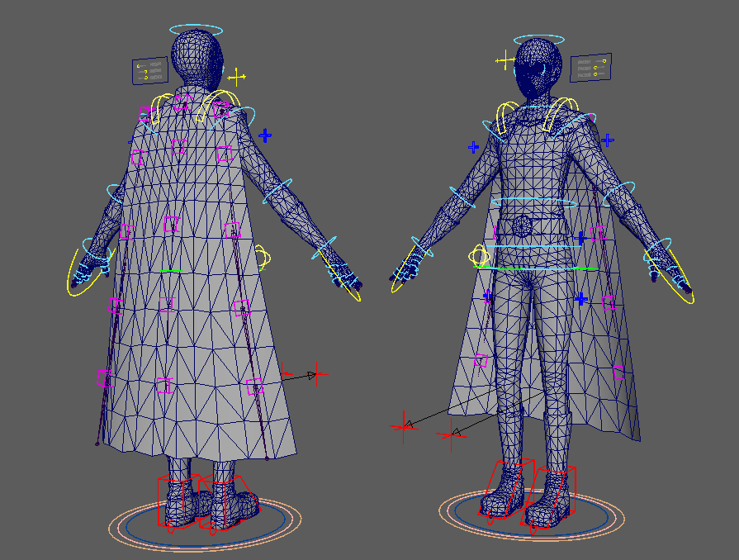Click bottom-center magenta cape control on back view
The image size is (739, 560).
pyautogui.click(x=163, y=385)
